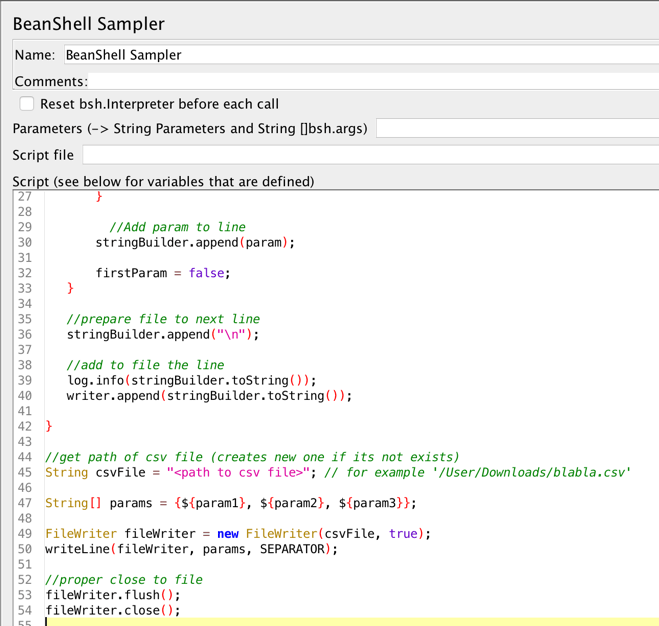Focus the Script file path field
Screen dimensions: 659x626
click(370, 155)
